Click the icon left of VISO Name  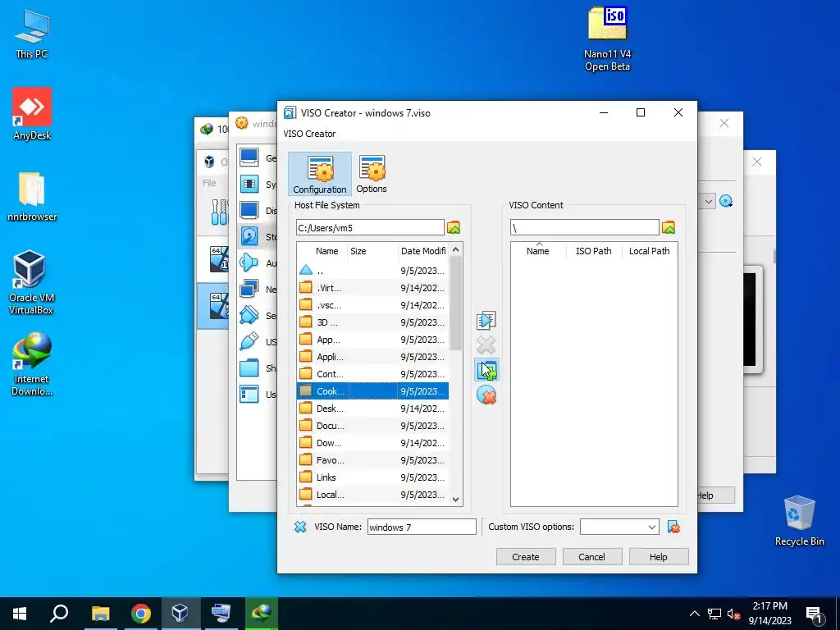300,527
